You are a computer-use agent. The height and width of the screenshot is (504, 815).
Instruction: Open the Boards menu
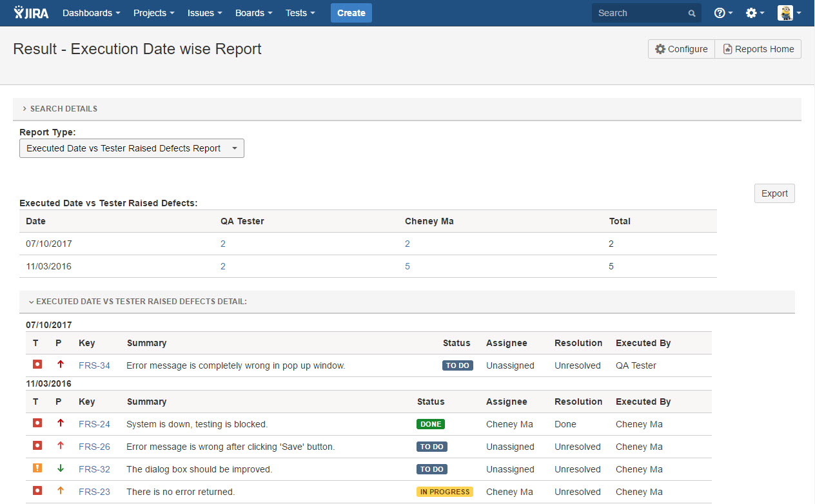pyautogui.click(x=253, y=13)
